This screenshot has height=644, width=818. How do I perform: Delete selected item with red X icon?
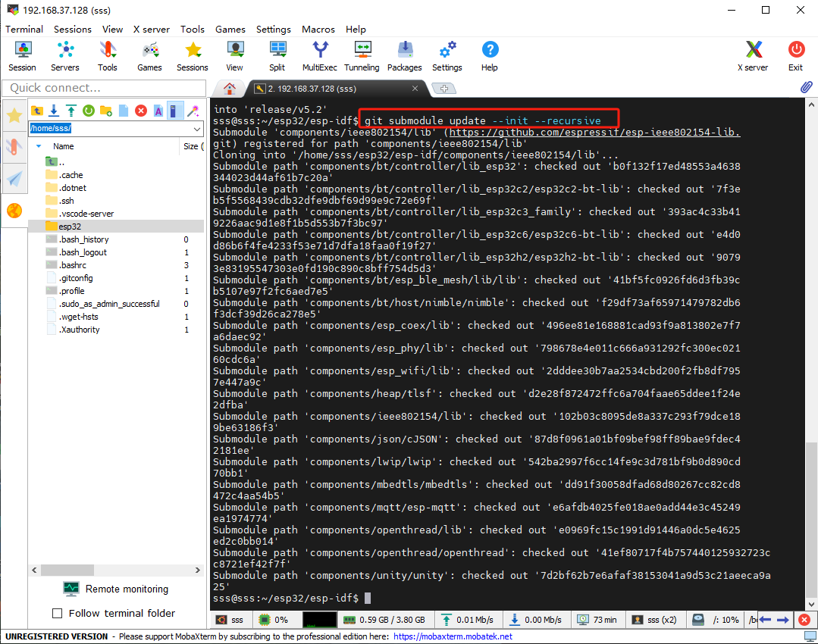(141, 111)
